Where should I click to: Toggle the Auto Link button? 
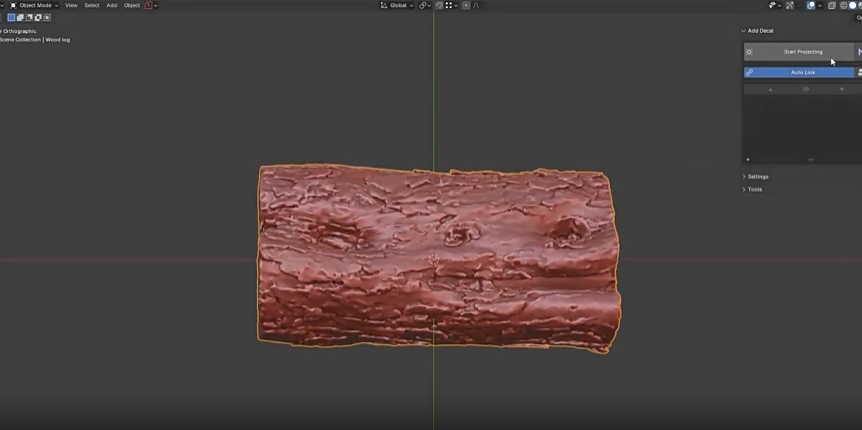802,72
